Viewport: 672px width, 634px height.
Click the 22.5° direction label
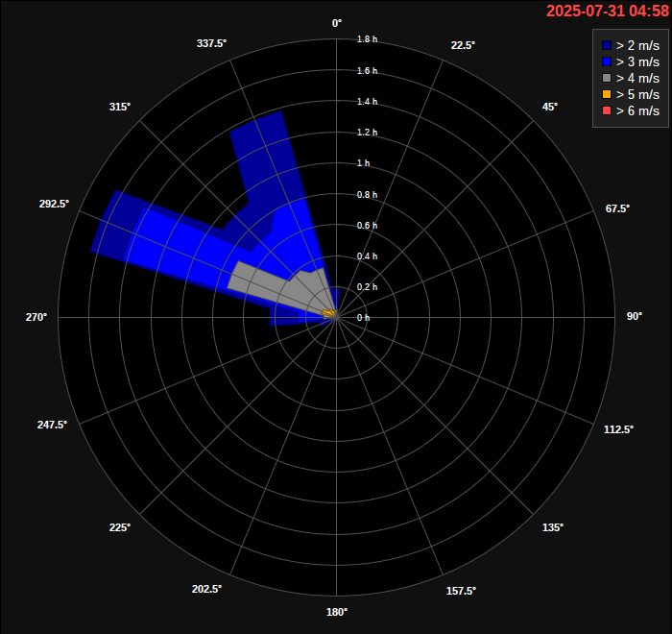[463, 45]
